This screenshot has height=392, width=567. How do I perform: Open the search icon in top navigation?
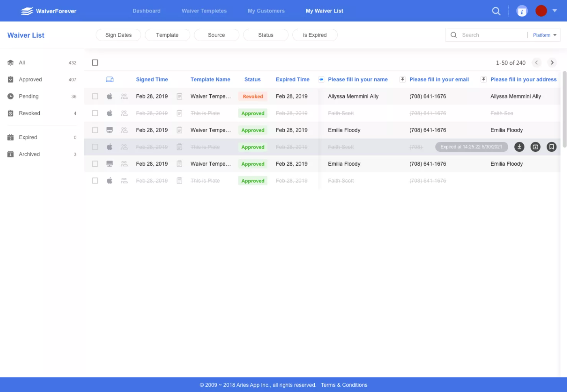tap(496, 11)
